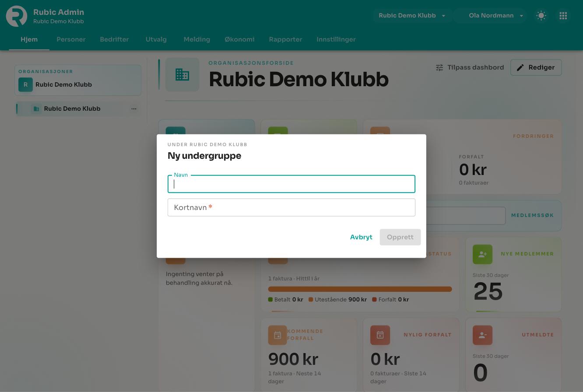The height and width of the screenshot is (392, 583).
Task: Open the Økonomi tab
Action: [x=239, y=39]
